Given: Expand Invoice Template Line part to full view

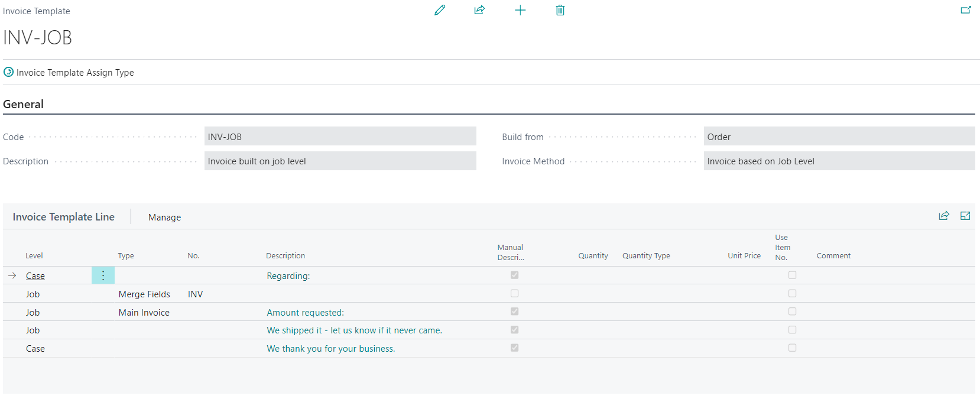Looking at the screenshot, I should [965, 216].
